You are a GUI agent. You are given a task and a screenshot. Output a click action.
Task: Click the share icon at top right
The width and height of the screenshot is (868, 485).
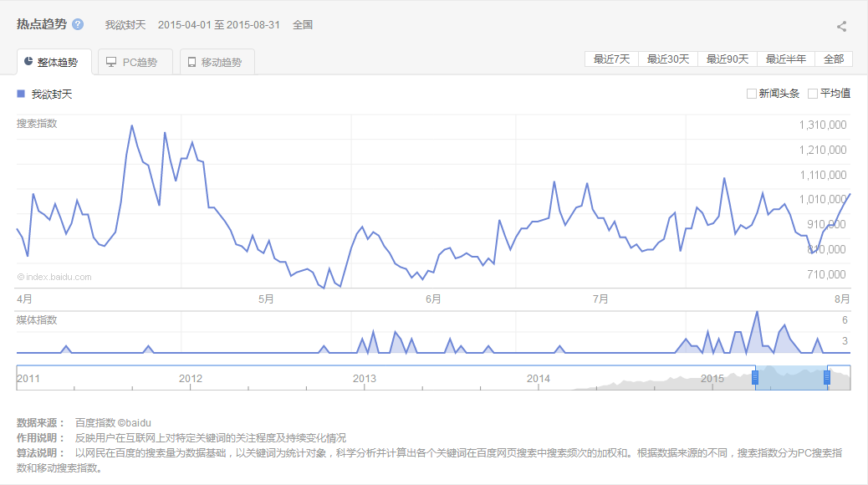[x=841, y=26]
